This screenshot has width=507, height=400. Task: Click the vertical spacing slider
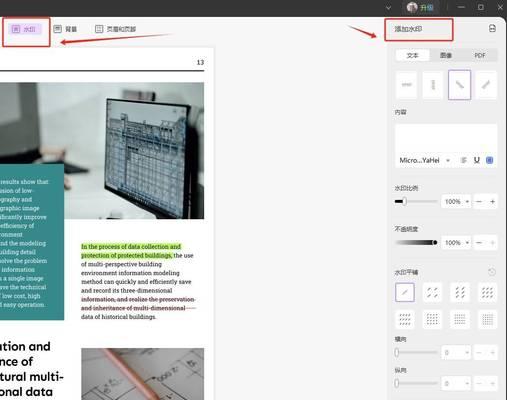416,383
